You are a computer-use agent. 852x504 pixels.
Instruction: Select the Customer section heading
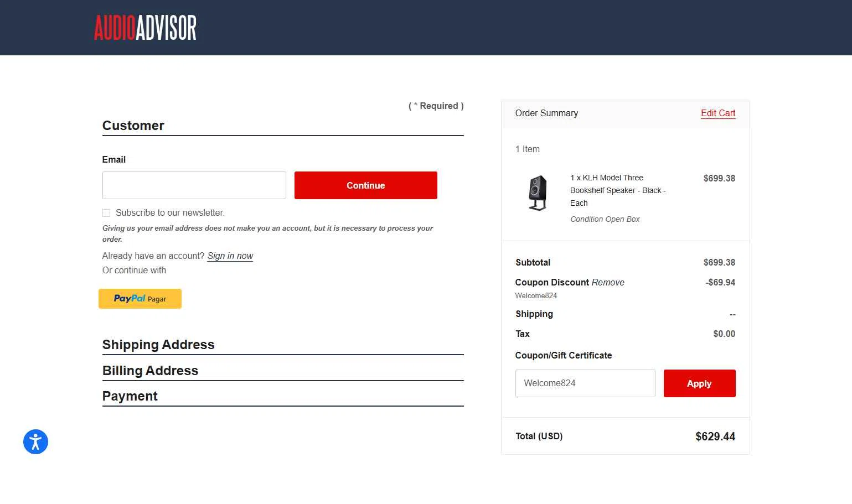(133, 126)
